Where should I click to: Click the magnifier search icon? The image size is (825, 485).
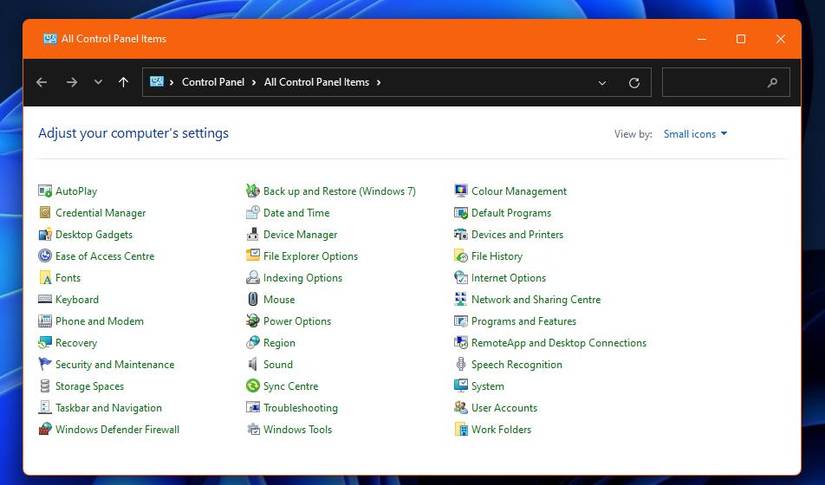point(772,82)
